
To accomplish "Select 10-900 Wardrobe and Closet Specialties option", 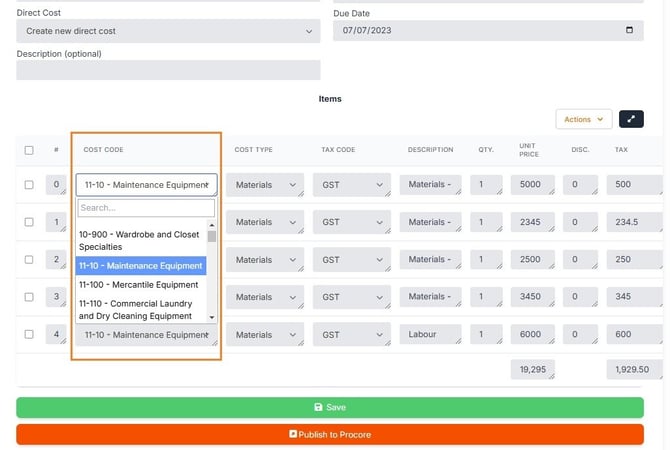I will point(141,241).
